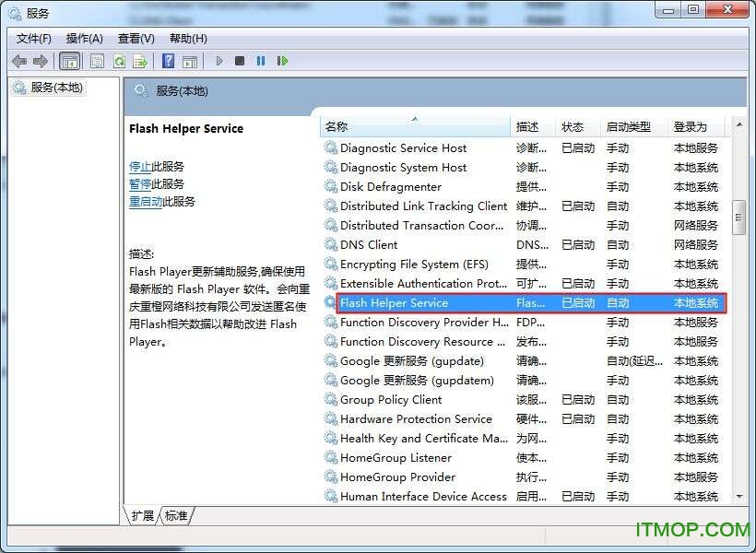Toggle the console tree pane
Image resolution: width=756 pixels, height=553 pixels.
coord(69,60)
